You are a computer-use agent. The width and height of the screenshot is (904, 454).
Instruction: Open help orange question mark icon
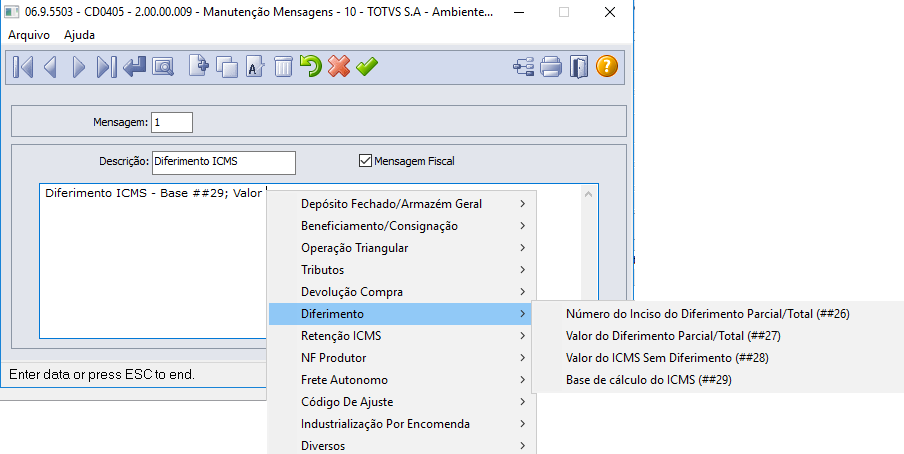point(607,66)
